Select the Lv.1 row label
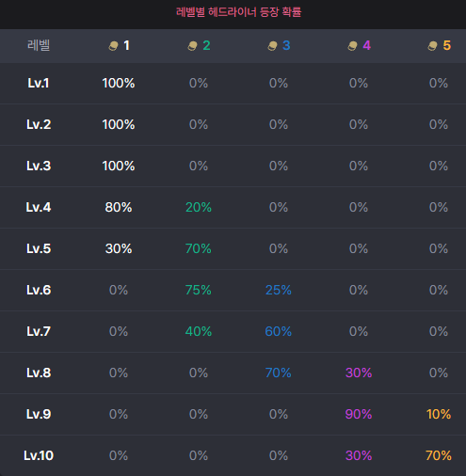The height and width of the screenshot is (476, 466). (39, 83)
